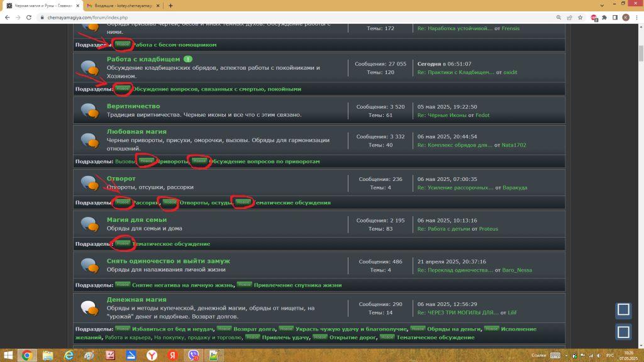Click the Новое badge before Привлечение спутника жизни
The width and height of the screenshot is (644, 362).
tap(245, 285)
